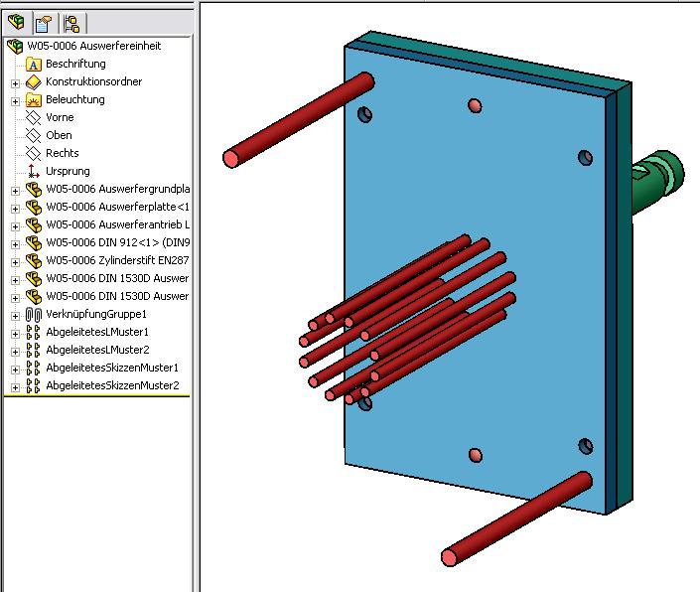Click the DIN 912<1> part icon
The width and height of the screenshot is (700, 592).
(x=34, y=243)
